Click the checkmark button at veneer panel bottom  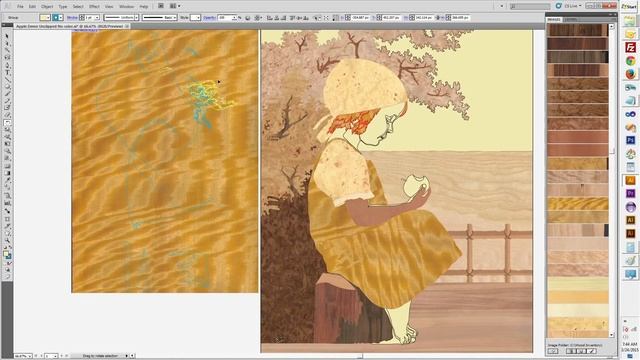click(591, 351)
